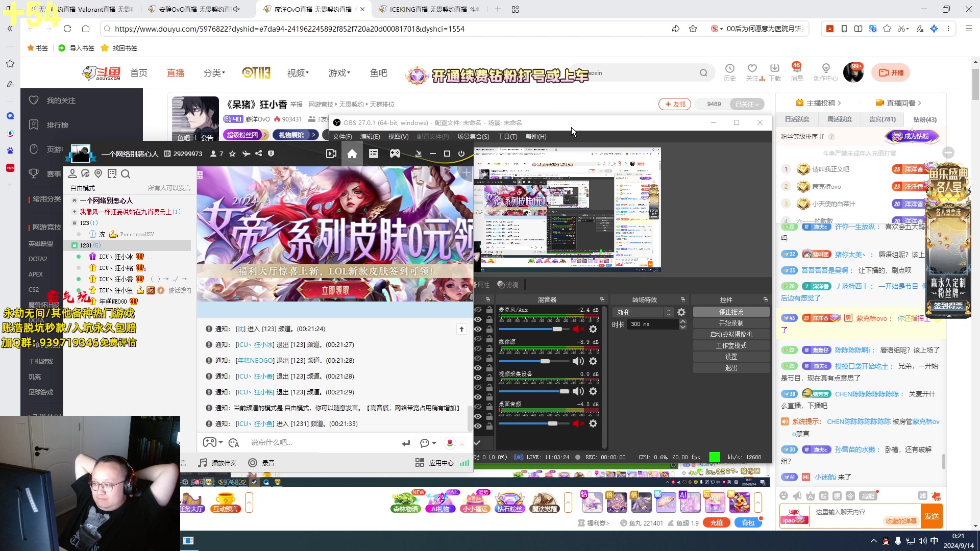Click 停止推流 button in OBS controls
The height and width of the screenshot is (551, 980).
[731, 312]
